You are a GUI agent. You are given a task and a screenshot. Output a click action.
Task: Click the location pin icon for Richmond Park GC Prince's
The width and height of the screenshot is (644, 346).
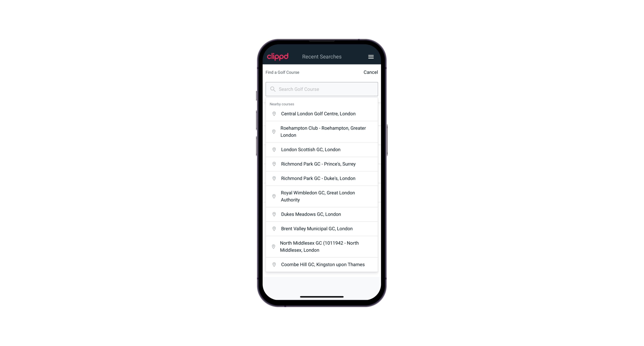pos(273,164)
